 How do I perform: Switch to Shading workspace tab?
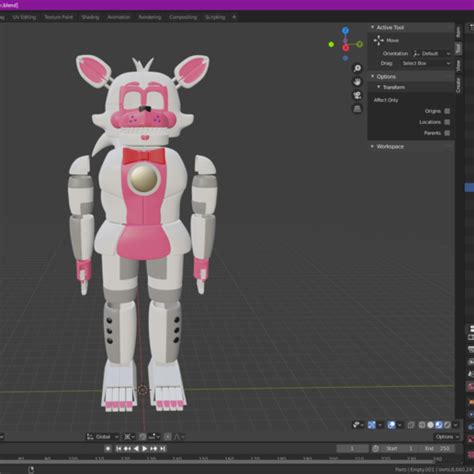[90, 17]
